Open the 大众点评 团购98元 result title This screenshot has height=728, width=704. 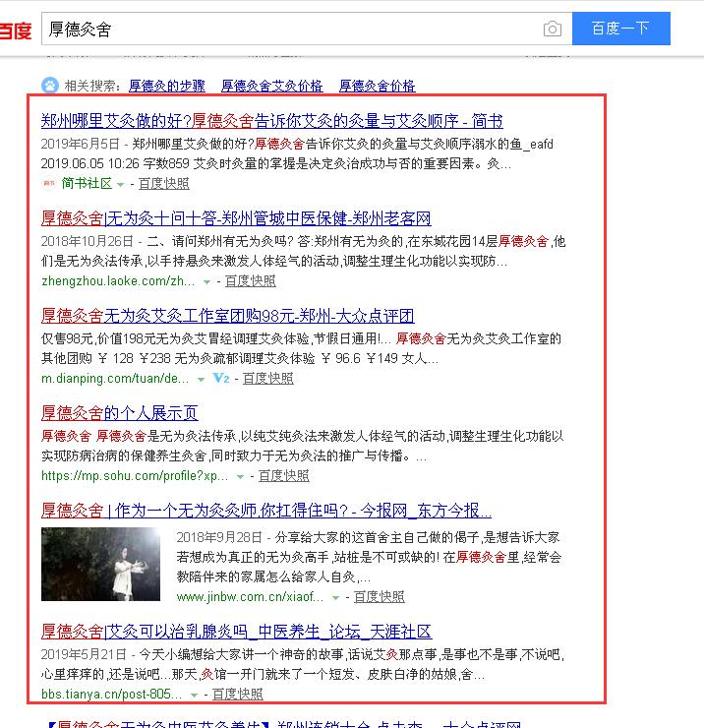[227, 316]
